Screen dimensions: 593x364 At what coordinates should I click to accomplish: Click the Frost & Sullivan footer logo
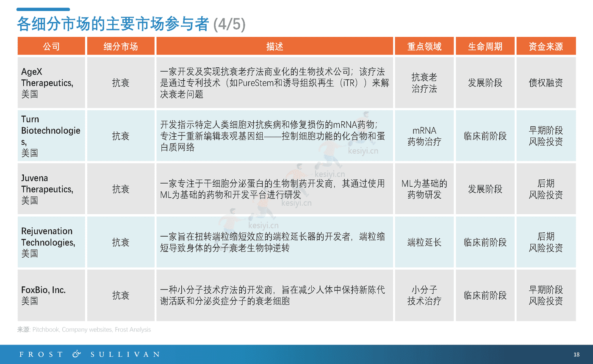click(x=89, y=354)
